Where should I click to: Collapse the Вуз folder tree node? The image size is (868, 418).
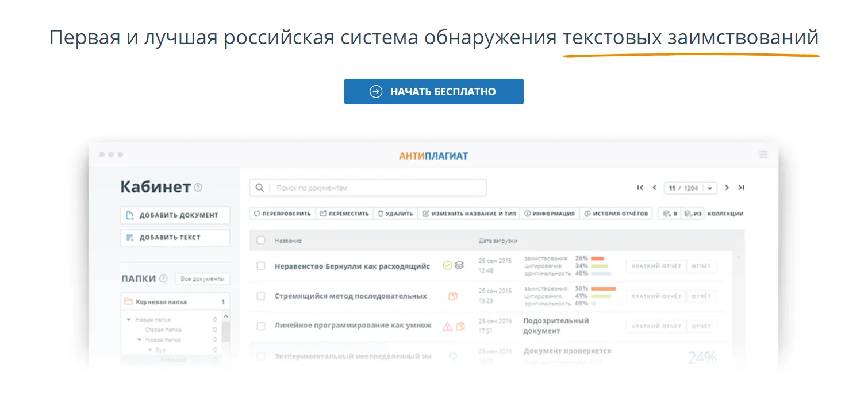(150, 350)
